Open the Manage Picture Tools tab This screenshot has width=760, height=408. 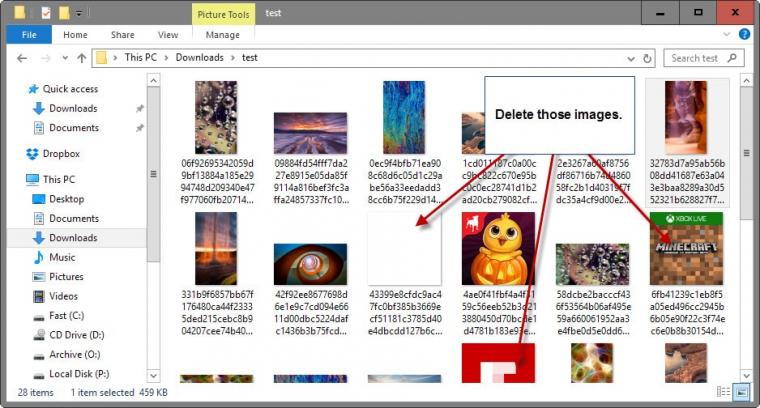coord(222,35)
